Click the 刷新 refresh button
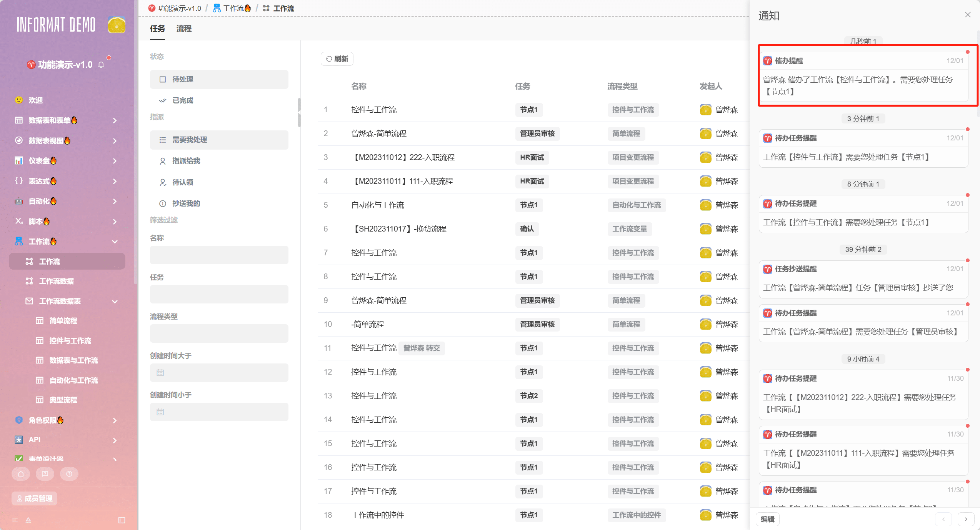 pyautogui.click(x=337, y=59)
